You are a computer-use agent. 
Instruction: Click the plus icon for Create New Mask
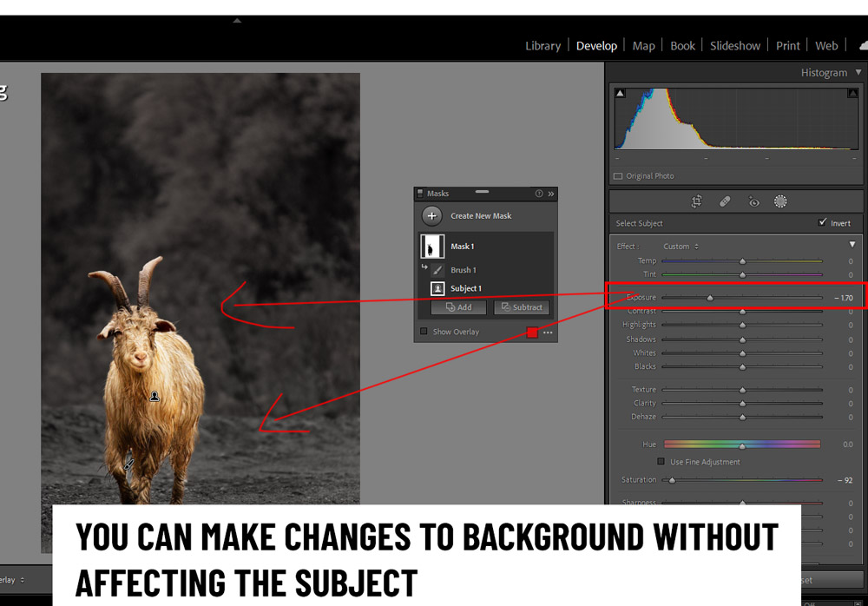(431, 216)
